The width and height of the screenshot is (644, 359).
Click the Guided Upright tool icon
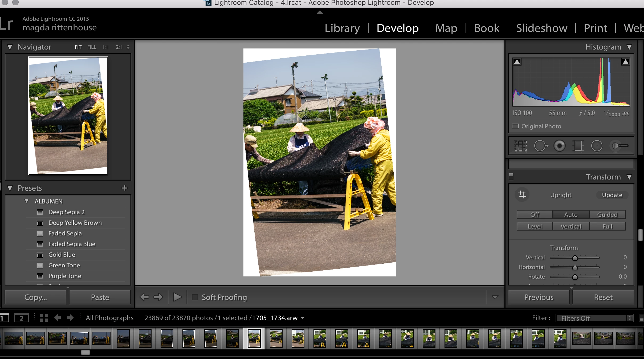[522, 195]
